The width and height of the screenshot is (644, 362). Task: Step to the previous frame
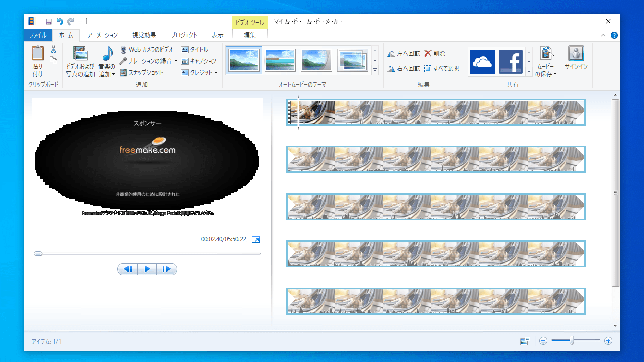coord(128,269)
